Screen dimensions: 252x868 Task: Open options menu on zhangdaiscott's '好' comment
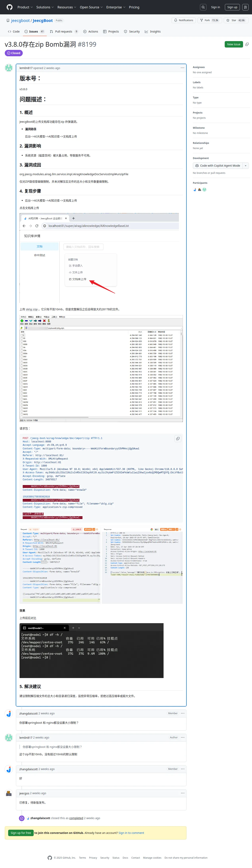coord(182,769)
